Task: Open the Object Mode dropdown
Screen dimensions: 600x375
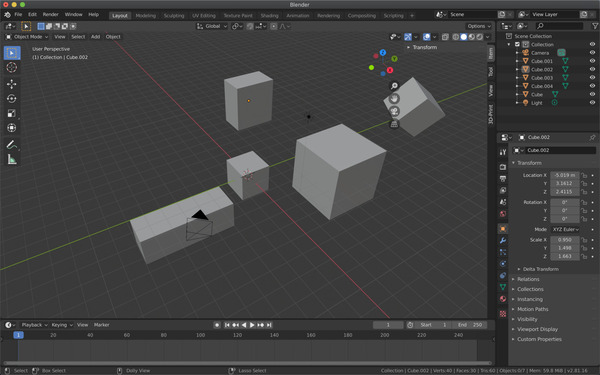Action: 27,37
